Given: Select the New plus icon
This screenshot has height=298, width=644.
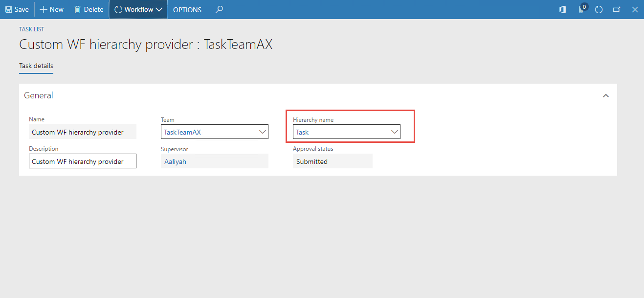Looking at the screenshot, I should (43, 9).
